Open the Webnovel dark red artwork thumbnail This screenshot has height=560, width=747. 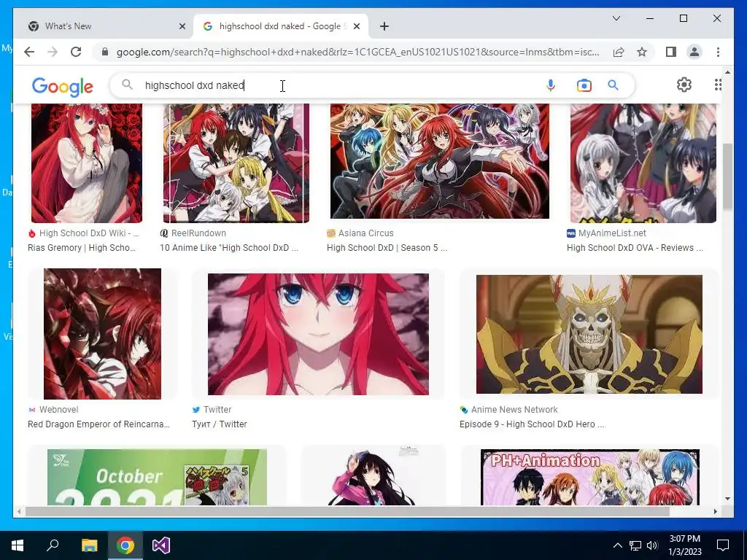point(102,334)
